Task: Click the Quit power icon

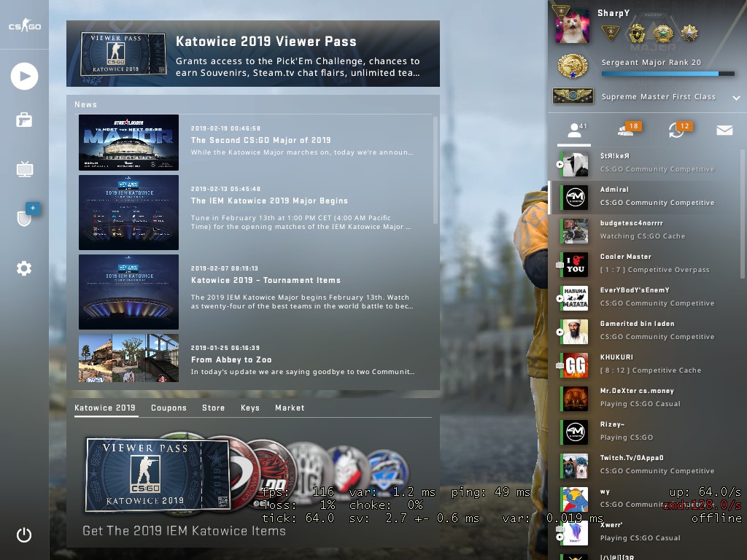Action: coord(24,535)
